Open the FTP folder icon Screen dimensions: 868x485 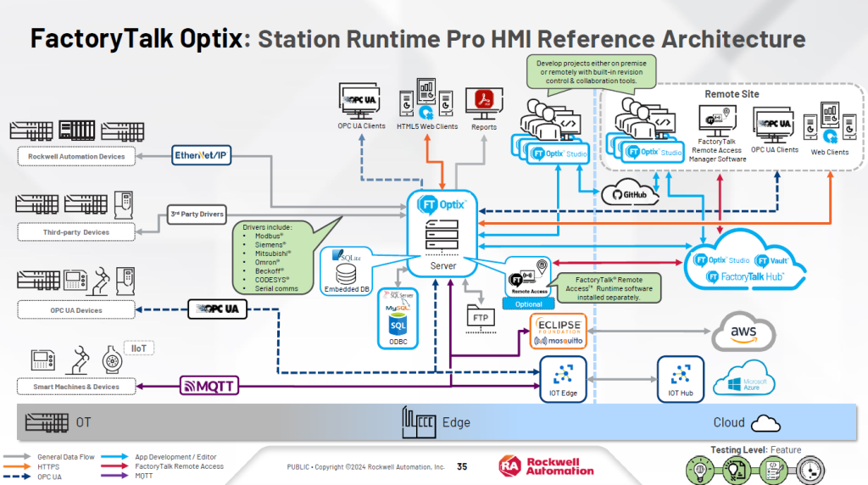pyautogui.click(x=480, y=318)
